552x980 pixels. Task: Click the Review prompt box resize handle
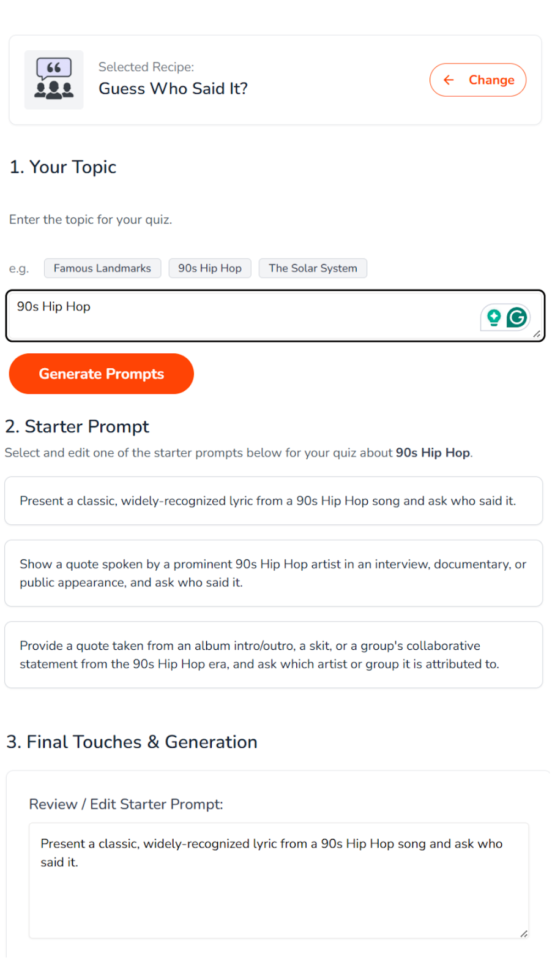(x=524, y=933)
